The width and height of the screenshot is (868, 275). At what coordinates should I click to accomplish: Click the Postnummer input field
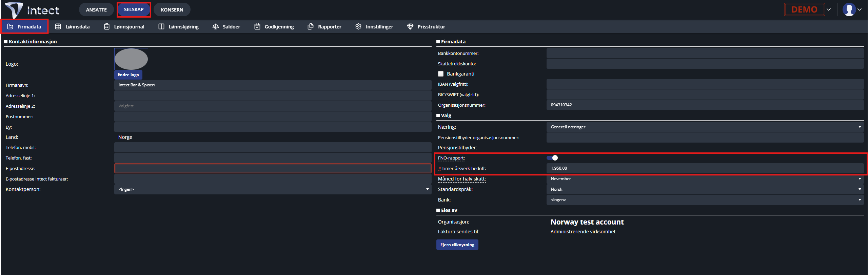[x=273, y=117]
